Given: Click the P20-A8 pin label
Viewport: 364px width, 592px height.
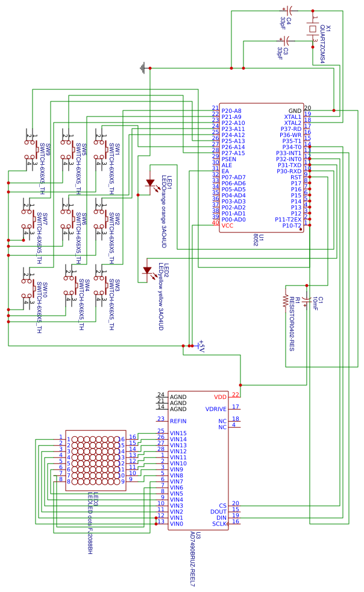Looking at the screenshot, I should (231, 111).
